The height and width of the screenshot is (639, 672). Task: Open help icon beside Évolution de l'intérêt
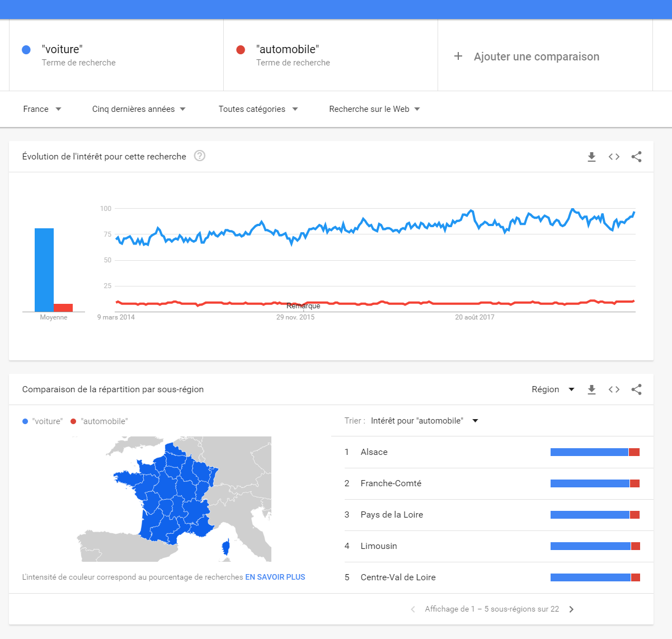click(200, 156)
